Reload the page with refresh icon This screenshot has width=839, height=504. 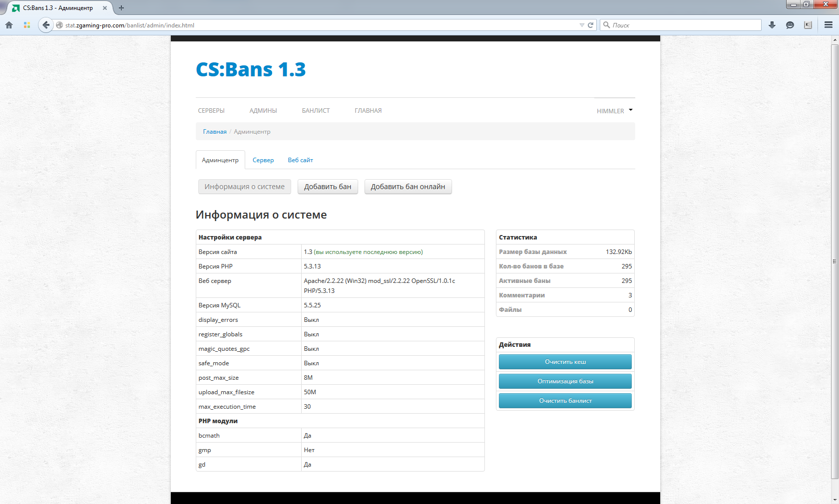590,25
